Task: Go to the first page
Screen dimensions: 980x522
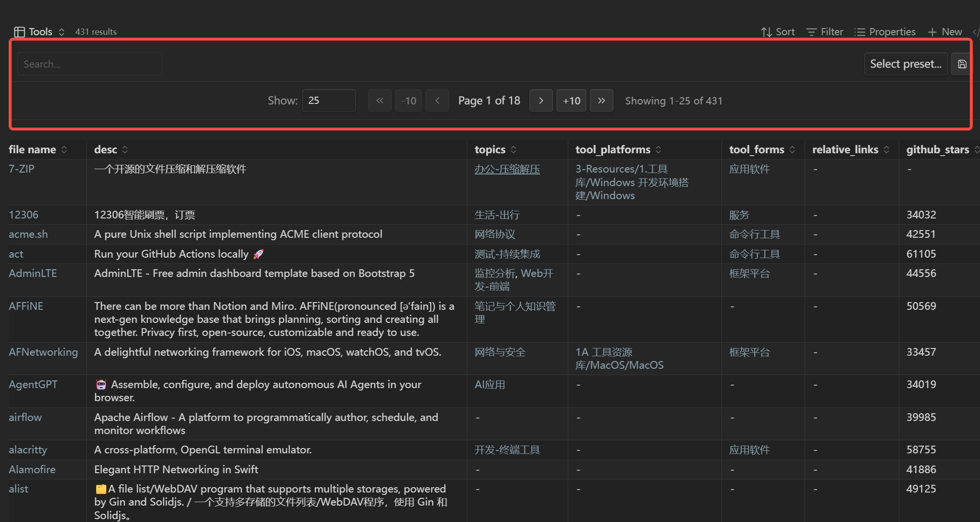Action: pyautogui.click(x=380, y=101)
